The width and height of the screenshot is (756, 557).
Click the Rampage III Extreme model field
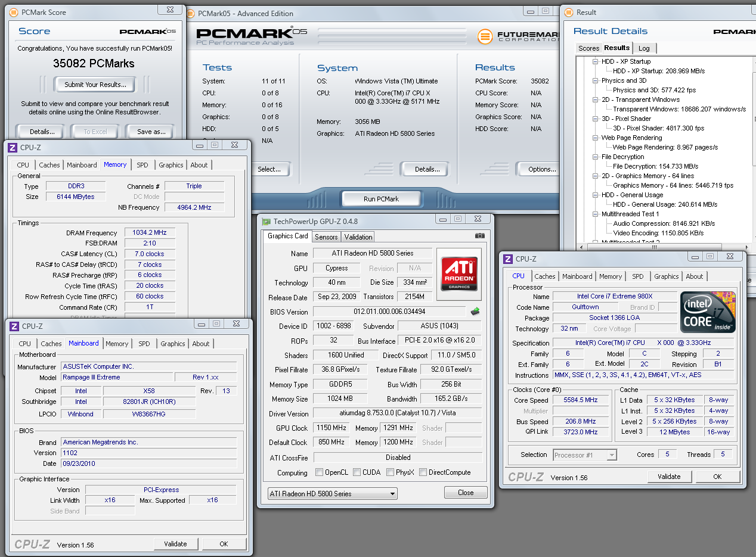click(116, 377)
